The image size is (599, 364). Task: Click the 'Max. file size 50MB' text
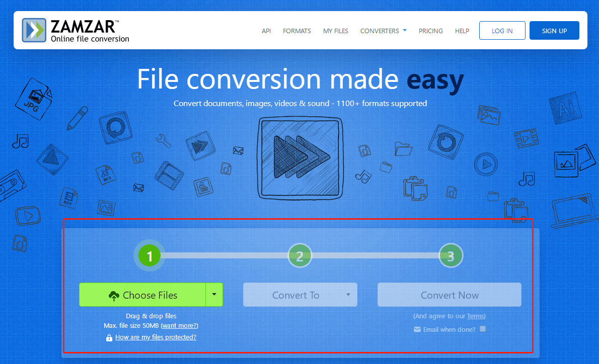[x=131, y=325]
